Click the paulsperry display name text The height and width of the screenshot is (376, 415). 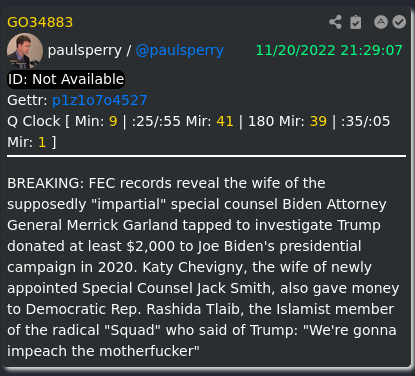point(85,51)
